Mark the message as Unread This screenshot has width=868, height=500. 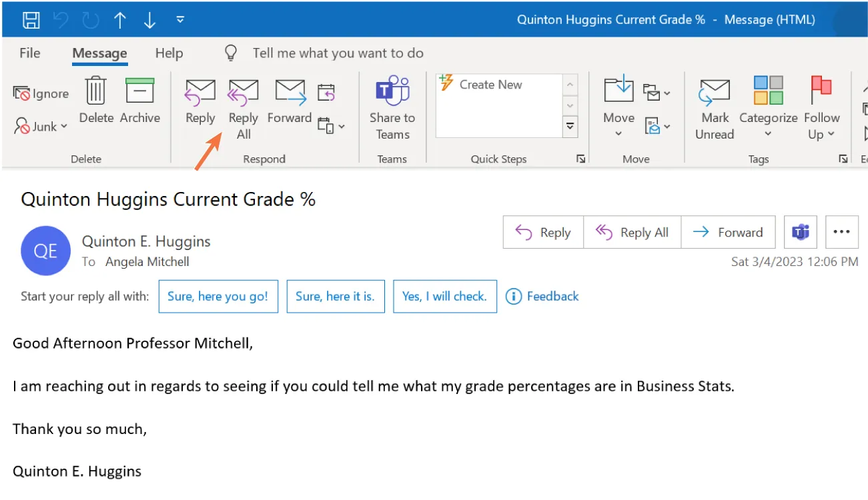tap(713, 107)
